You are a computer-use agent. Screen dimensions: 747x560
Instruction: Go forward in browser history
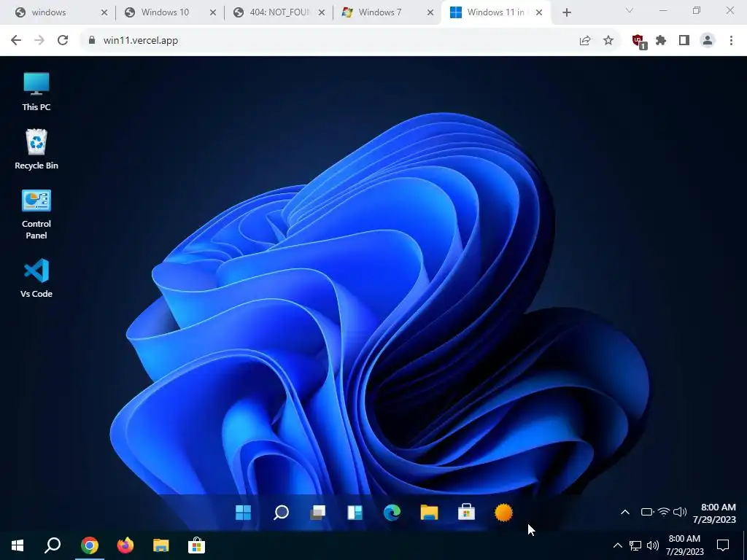39,41
